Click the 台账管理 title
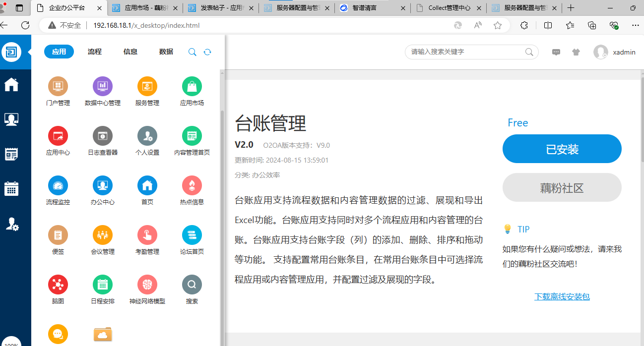 270,123
